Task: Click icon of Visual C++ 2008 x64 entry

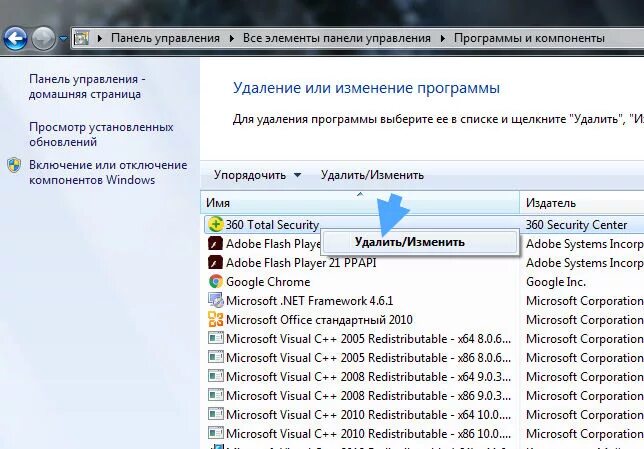Action: pos(216,376)
